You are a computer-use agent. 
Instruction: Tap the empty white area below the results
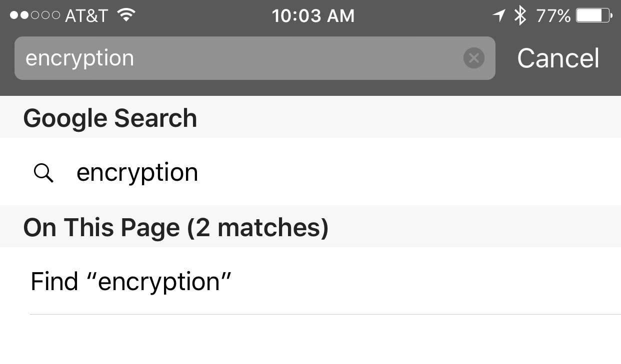310,342
